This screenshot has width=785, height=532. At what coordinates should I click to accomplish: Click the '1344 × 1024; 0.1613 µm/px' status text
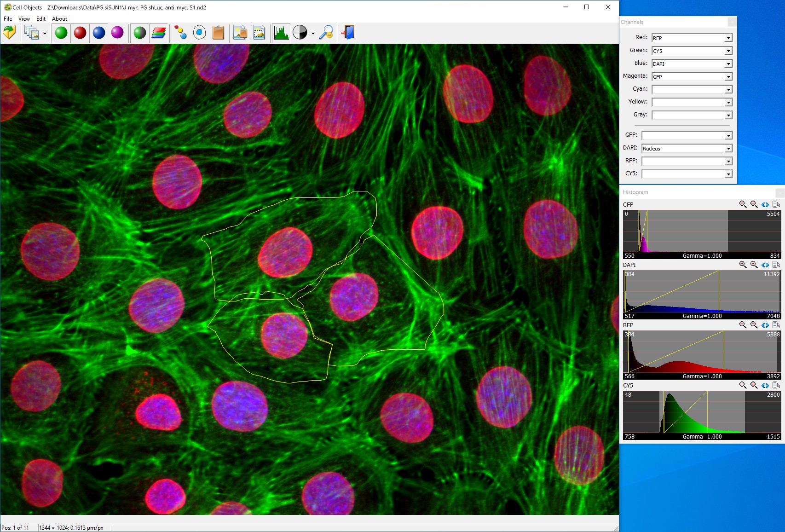(x=71, y=528)
